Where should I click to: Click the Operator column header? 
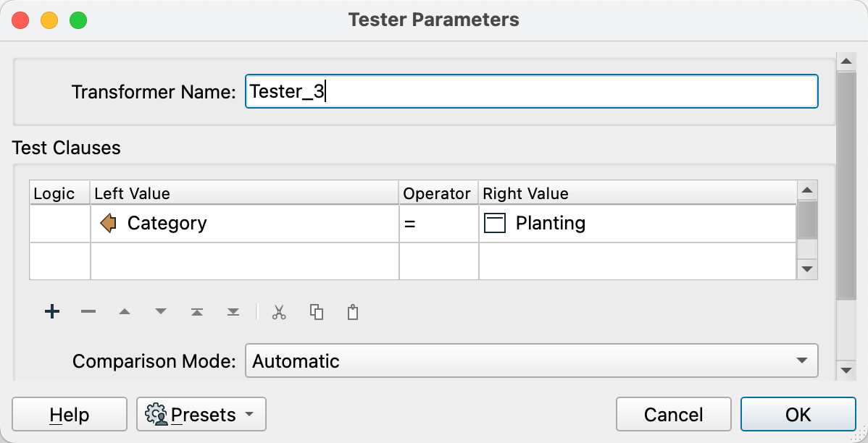[439, 193]
